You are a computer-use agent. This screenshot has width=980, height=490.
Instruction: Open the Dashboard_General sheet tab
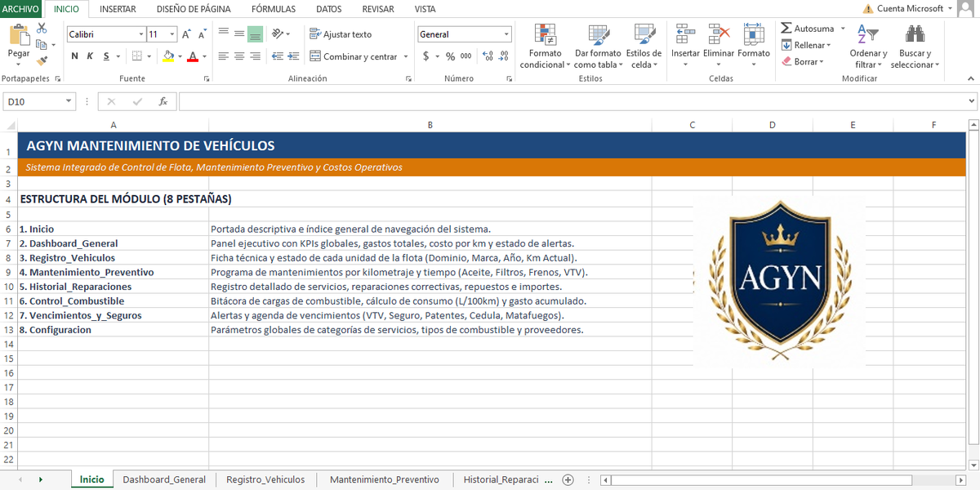click(x=164, y=479)
